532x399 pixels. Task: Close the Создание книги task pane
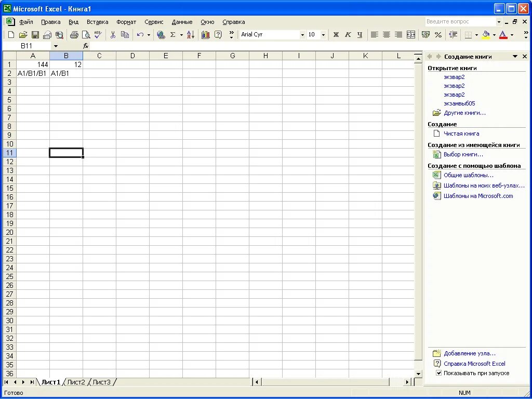coord(525,56)
